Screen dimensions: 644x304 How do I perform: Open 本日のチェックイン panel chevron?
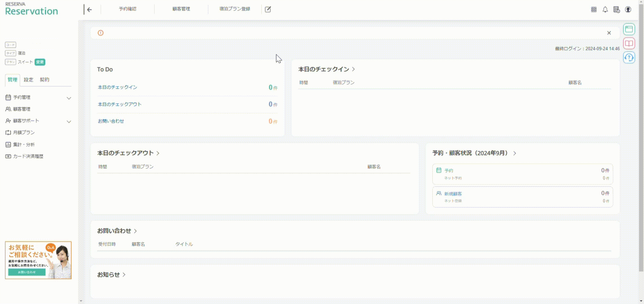point(353,69)
